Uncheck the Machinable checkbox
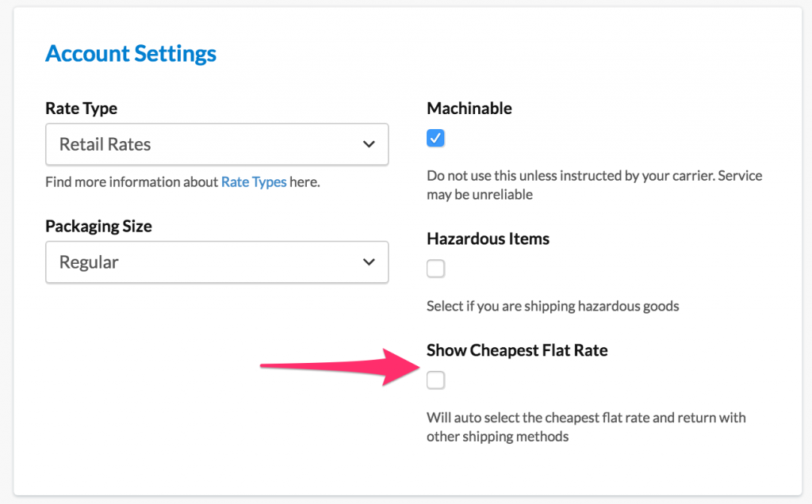The width and height of the screenshot is (812, 504). [435, 139]
